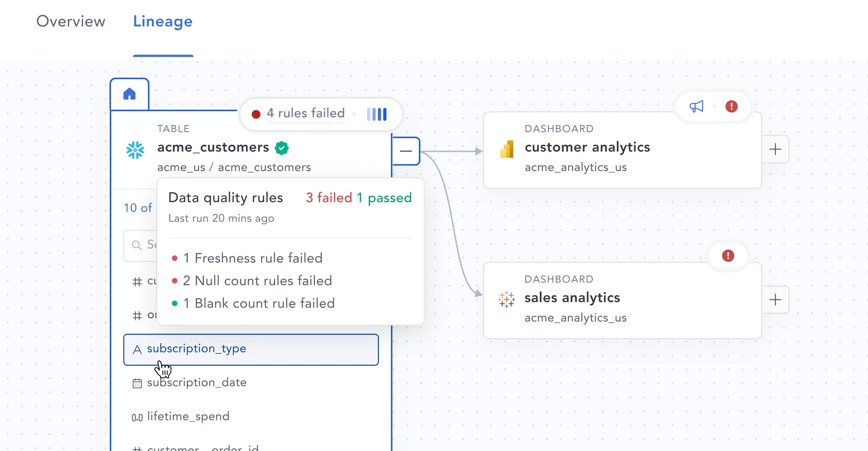The image size is (868, 451).
Task: Open the Lineage tab
Action: 163,21
